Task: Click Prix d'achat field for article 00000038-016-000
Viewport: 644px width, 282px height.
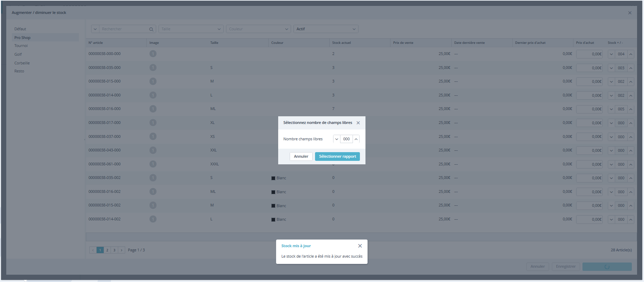Action: 589,109
